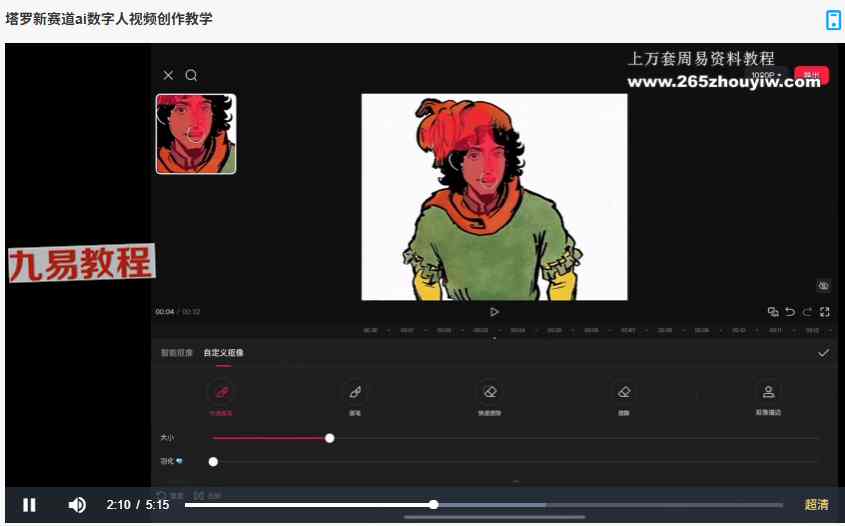Click the red export button
This screenshot has width=845, height=526.
coord(811,75)
